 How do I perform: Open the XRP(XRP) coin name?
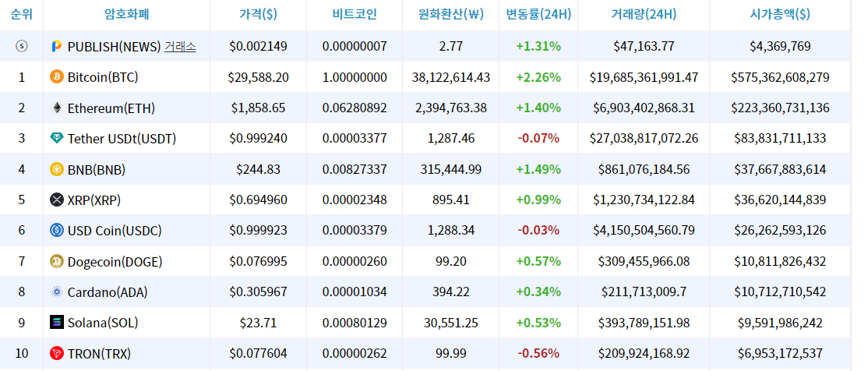(x=94, y=200)
